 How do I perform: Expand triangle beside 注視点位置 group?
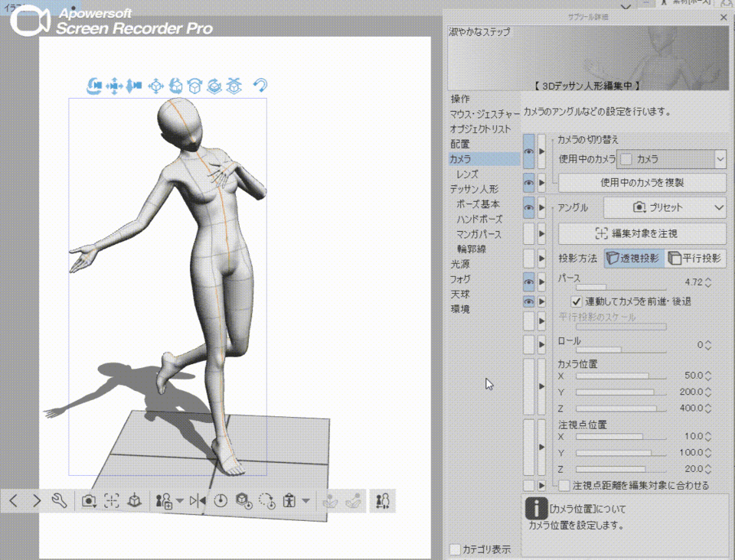click(x=542, y=447)
